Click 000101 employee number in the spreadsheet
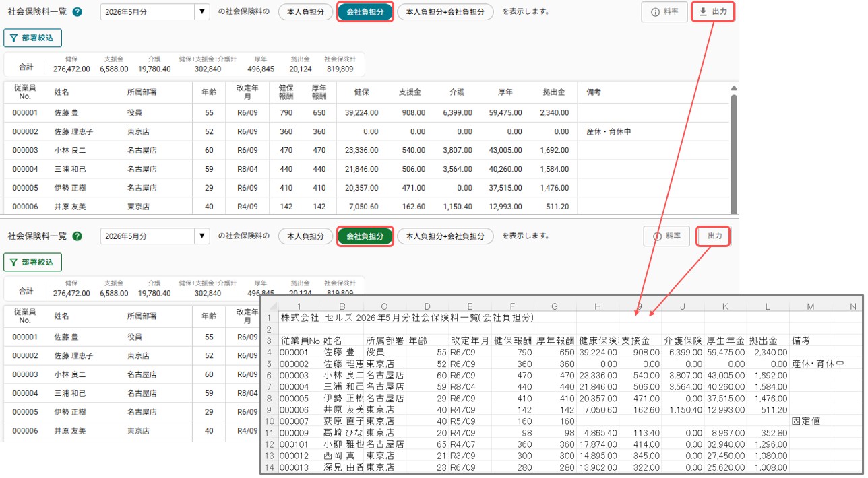 point(301,444)
